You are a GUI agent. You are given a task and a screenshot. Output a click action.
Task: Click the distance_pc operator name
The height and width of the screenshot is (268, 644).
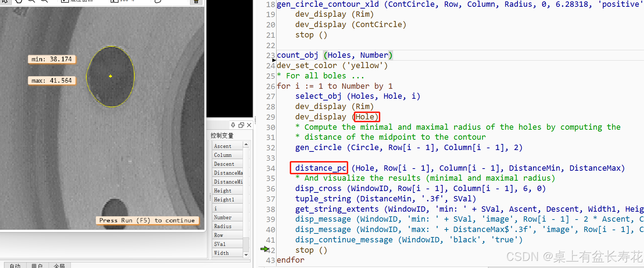tap(320, 168)
